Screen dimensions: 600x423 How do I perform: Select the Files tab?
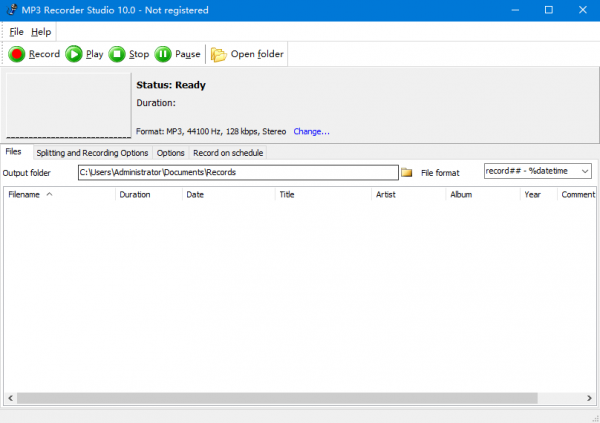tap(14, 152)
